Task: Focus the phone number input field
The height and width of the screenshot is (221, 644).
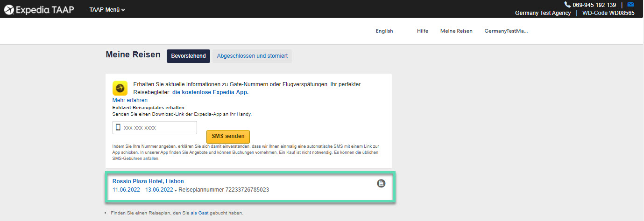Action: pos(155,127)
